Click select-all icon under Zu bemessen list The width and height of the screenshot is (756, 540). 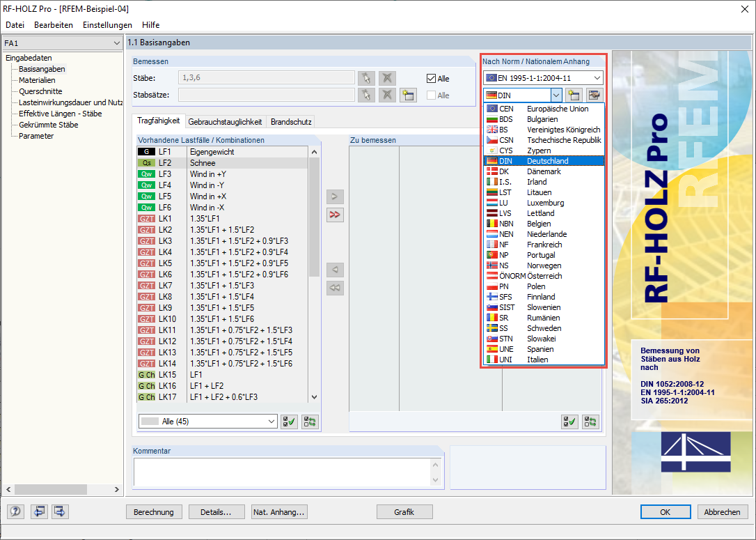pos(570,422)
